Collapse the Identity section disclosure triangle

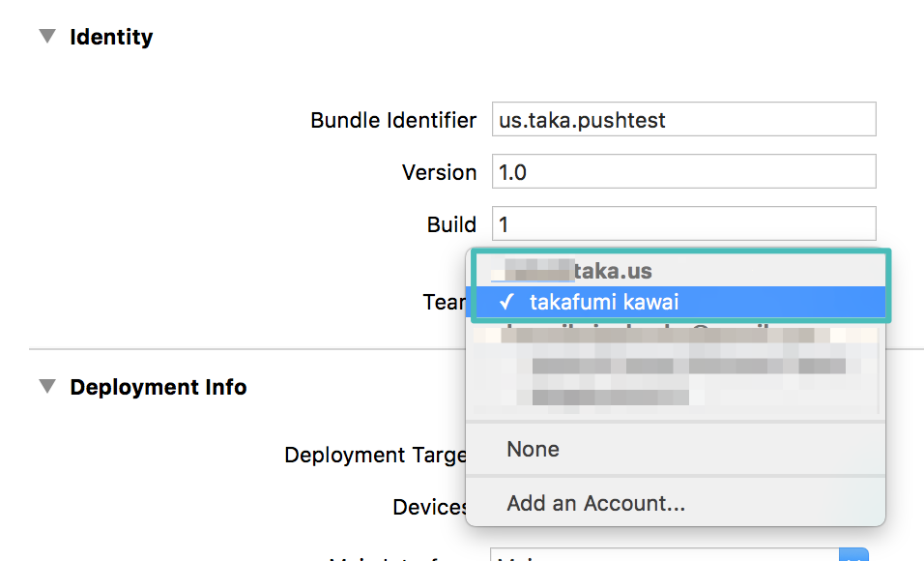click(46, 37)
